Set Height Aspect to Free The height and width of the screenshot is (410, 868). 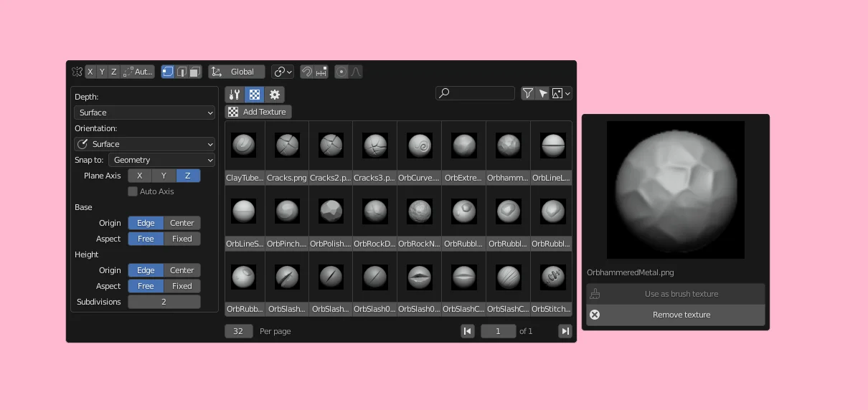click(x=146, y=286)
